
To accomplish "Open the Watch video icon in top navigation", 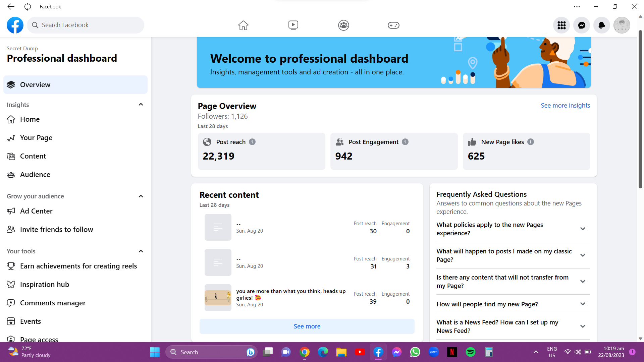I will (293, 25).
